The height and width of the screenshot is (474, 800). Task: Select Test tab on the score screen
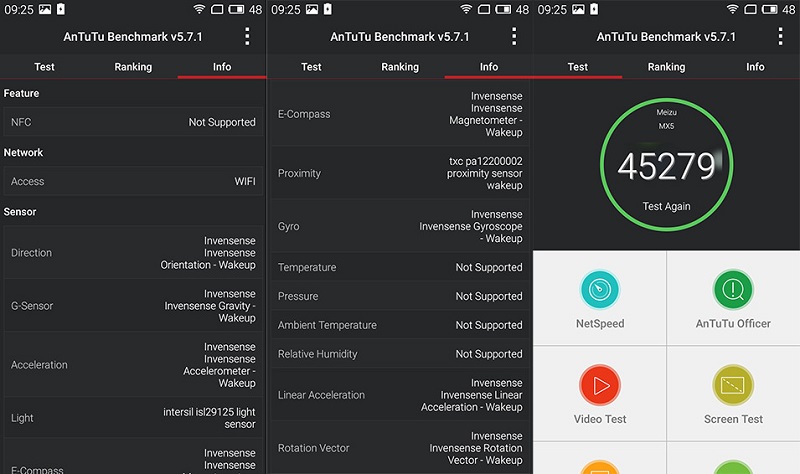point(578,67)
